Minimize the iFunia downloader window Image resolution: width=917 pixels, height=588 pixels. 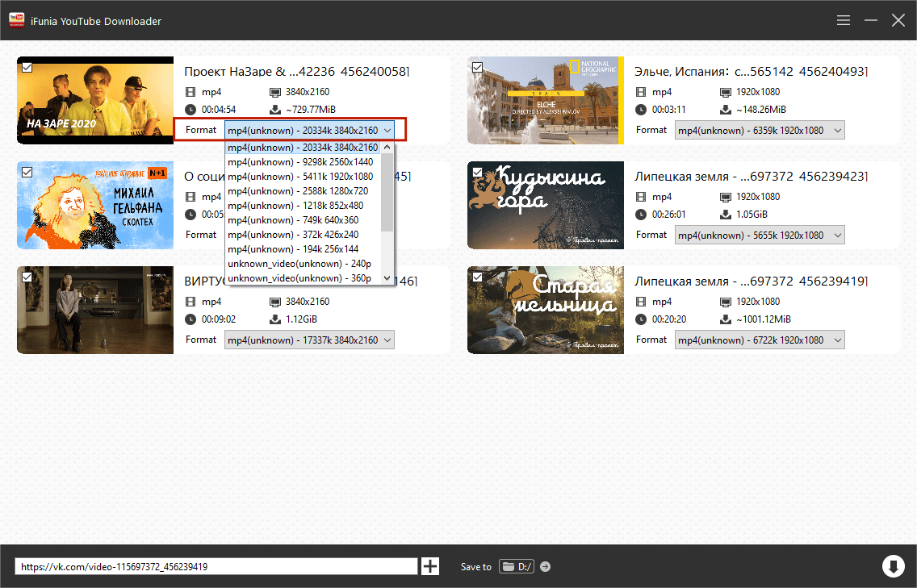[871, 20]
